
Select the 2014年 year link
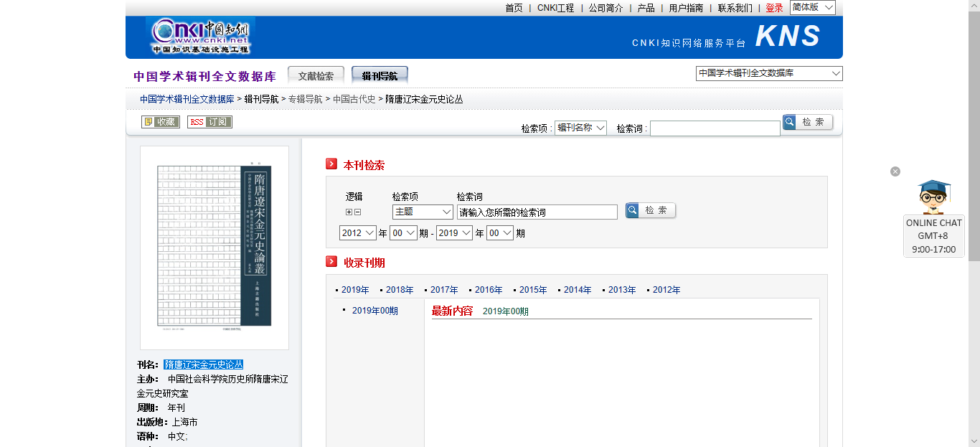[x=578, y=290]
